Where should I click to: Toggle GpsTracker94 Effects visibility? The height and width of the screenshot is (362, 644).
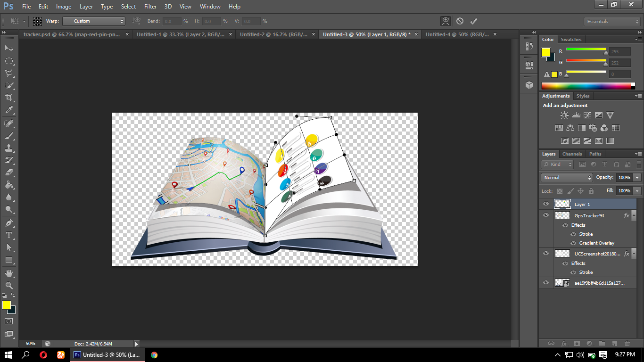click(565, 225)
